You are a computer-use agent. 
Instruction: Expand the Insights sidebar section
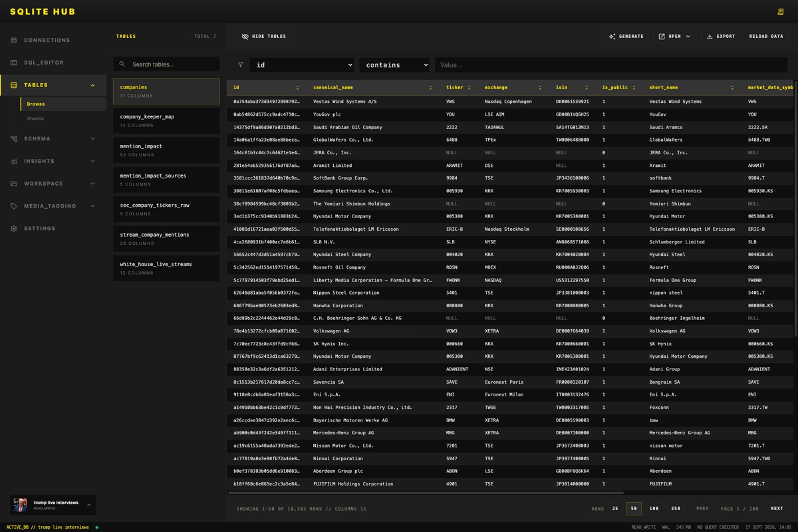pyautogui.click(x=92, y=161)
